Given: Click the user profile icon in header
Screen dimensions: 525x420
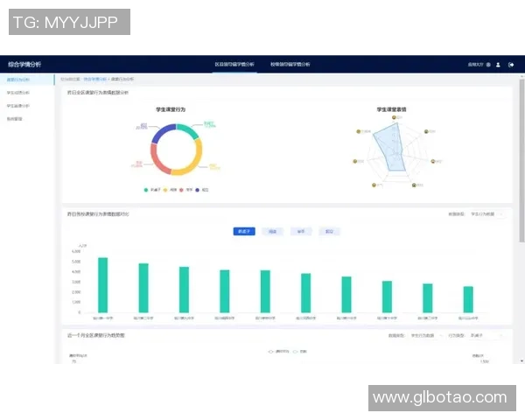Looking at the screenshot, I should click(498, 65).
